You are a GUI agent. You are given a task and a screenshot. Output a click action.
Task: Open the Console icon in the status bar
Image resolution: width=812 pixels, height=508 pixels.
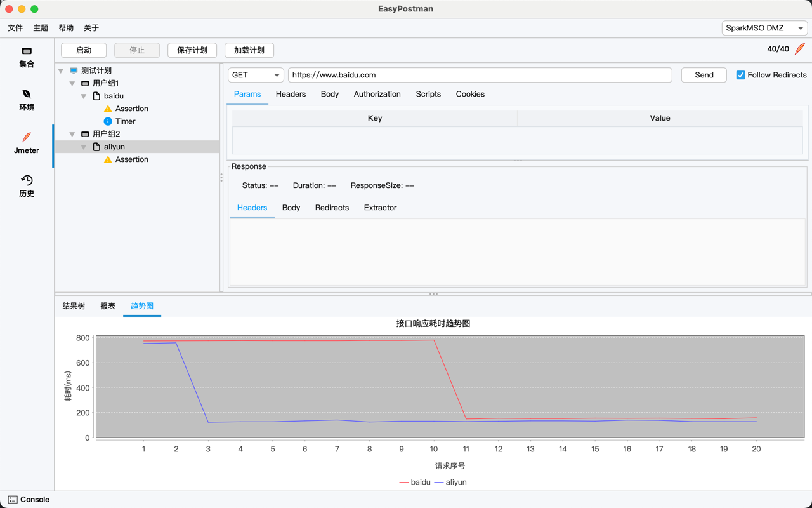[13, 500]
